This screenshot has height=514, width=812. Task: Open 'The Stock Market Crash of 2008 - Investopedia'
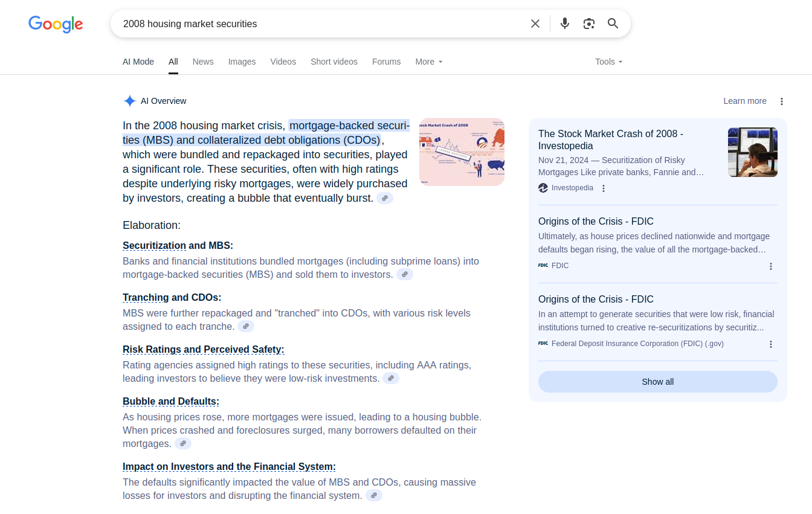[x=611, y=140]
